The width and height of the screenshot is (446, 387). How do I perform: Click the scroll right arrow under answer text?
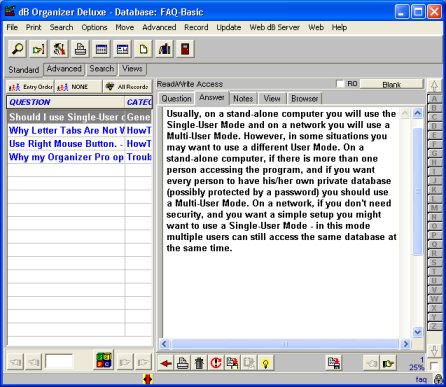[x=405, y=344]
